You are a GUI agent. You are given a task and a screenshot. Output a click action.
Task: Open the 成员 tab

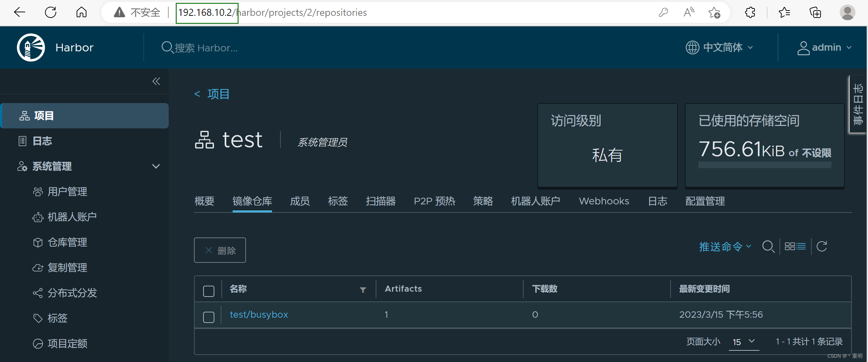(x=300, y=201)
